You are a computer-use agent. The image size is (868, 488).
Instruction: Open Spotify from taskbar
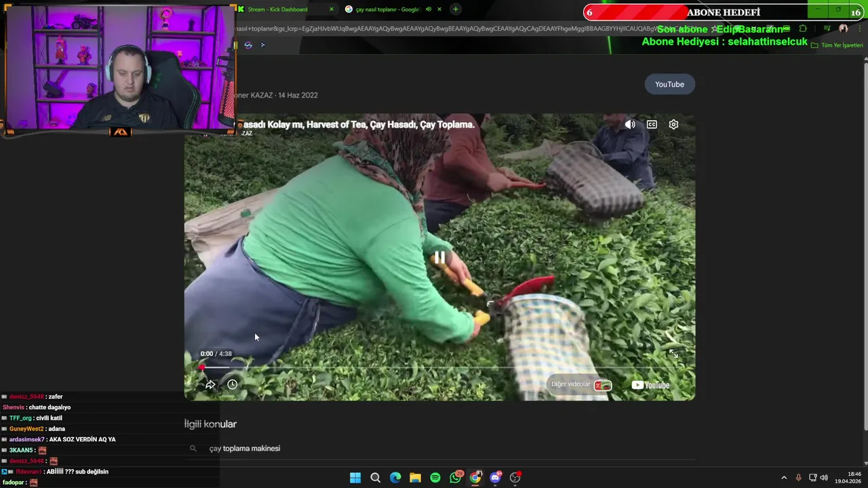click(435, 478)
